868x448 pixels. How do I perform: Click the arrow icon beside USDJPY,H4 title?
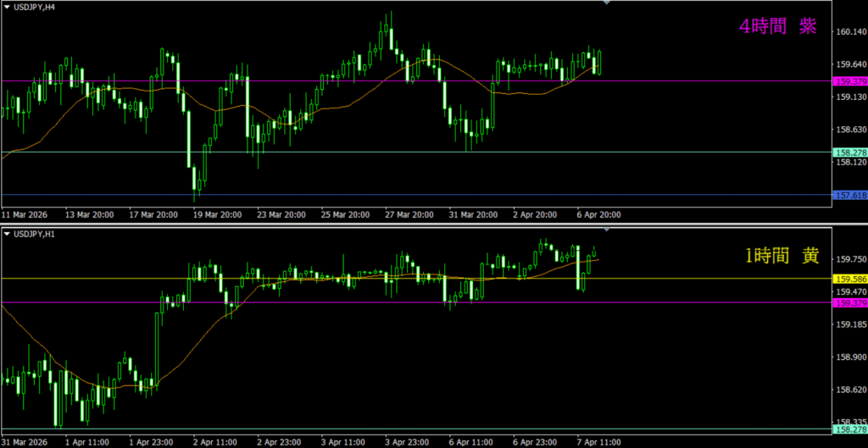[x=7, y=7]
